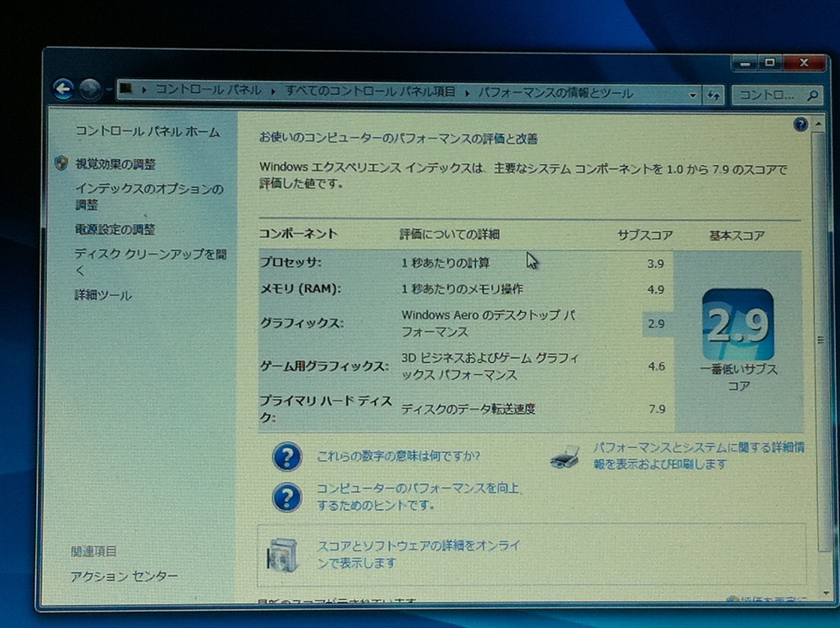Refresh the address bar location
This screenshot has width=840, height=628.
[714, 96]
